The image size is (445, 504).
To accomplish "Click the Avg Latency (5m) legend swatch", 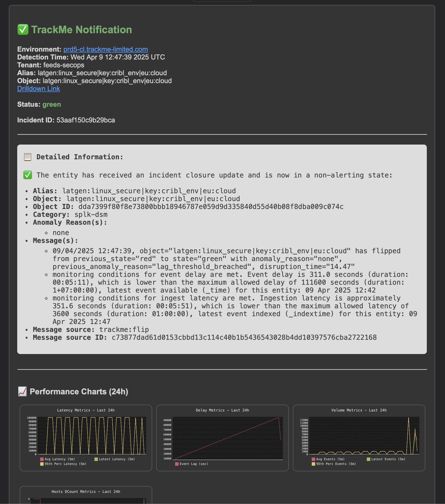I will click(x=42, y=459).
